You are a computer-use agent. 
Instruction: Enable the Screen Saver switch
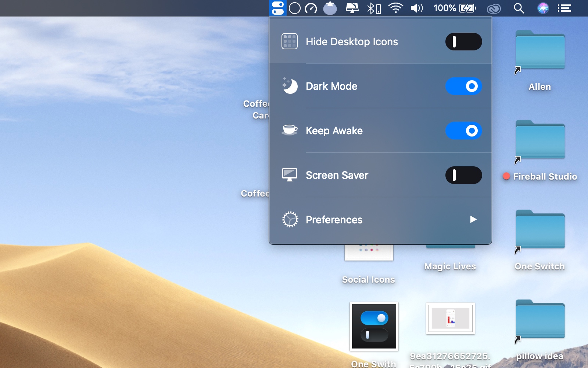point(463,175)
